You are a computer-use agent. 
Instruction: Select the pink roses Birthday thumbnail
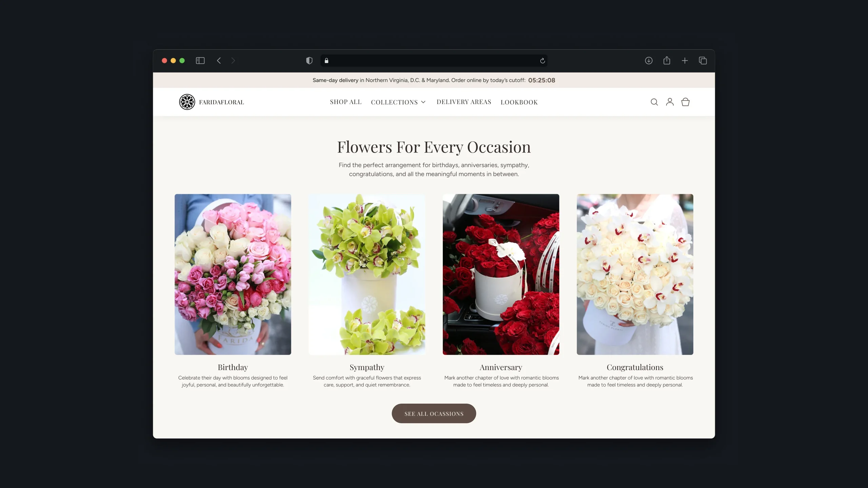tap(233, 274)
